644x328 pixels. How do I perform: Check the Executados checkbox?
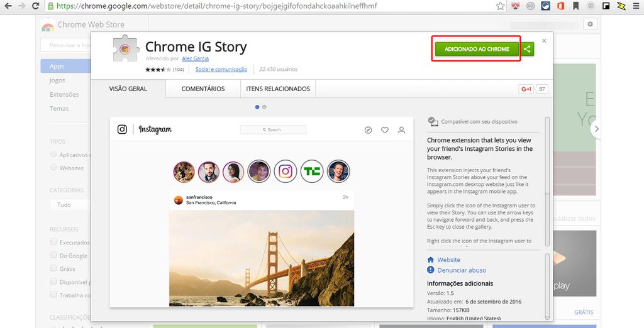(53, 242)
